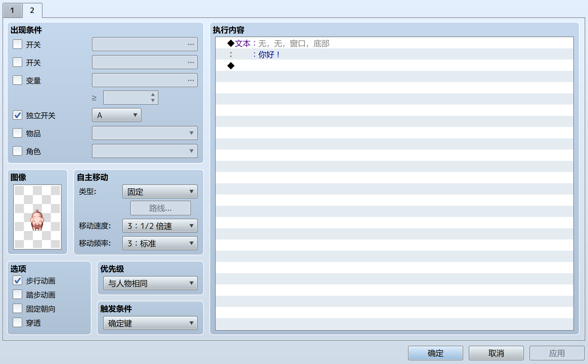588x364 pixels.
Task: Click the 取消 cancel button
Action: click(x=496, y=353)
